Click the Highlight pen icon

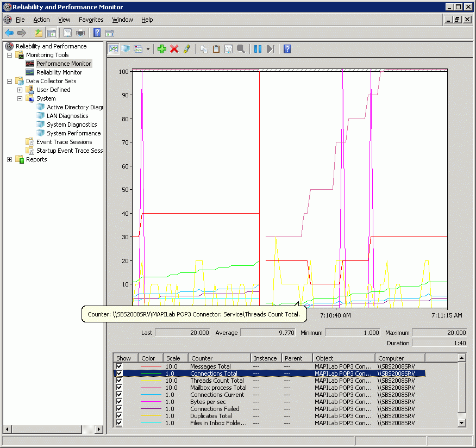pyautogui.click(x=186, y=49)
